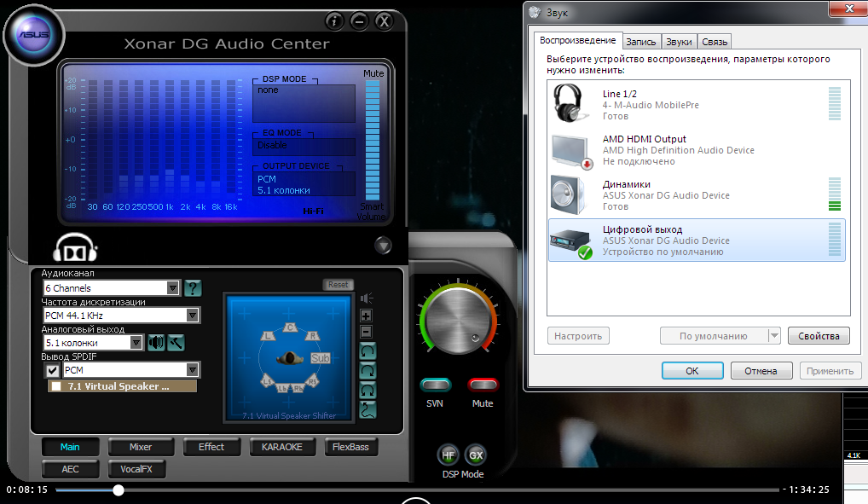Click the video playback progress slider handle

[x=119, y=490]
